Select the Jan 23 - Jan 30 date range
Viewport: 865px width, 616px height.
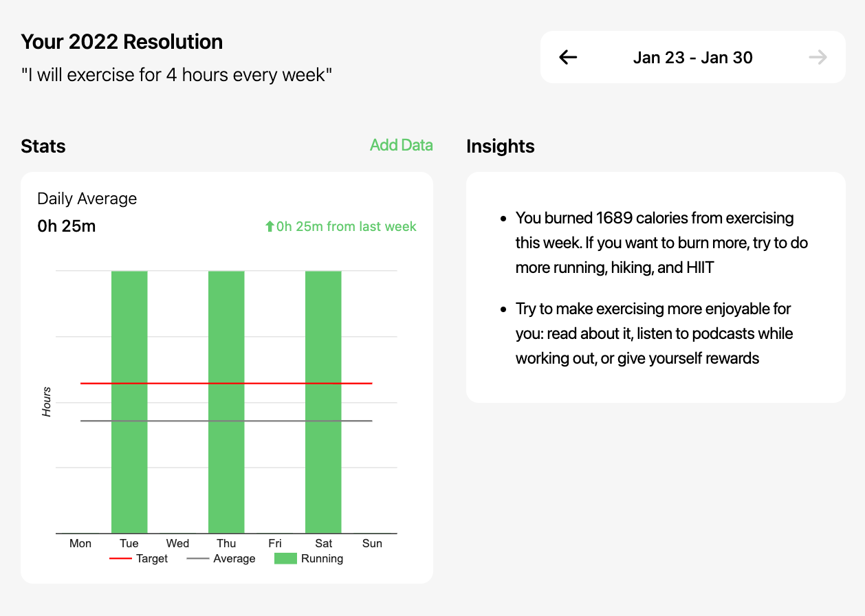click(692, 57)
